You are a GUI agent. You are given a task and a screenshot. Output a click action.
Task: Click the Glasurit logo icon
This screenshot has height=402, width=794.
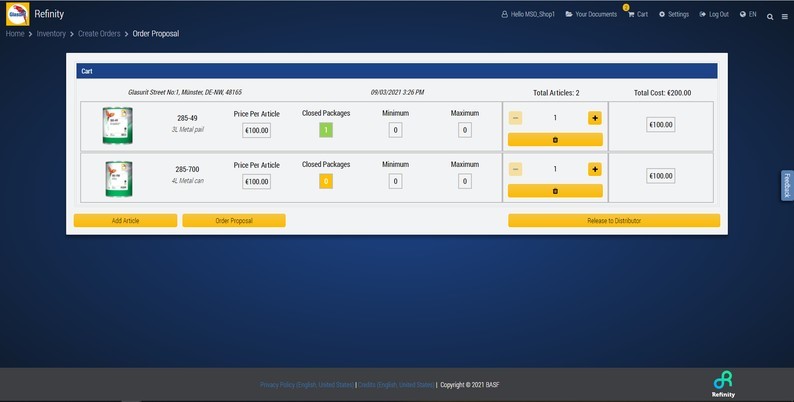pos(17,14)
